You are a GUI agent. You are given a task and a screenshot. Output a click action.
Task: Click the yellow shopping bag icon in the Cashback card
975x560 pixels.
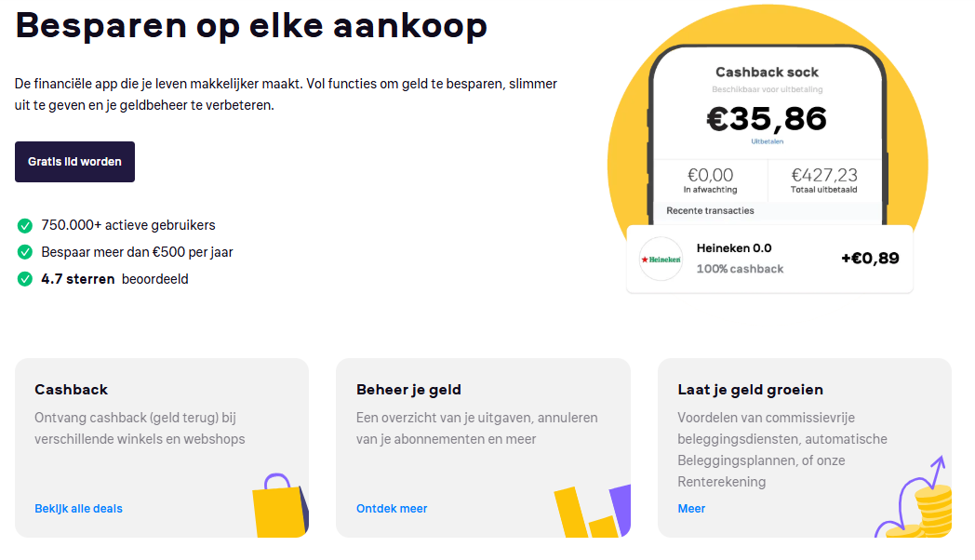[278, 508]
